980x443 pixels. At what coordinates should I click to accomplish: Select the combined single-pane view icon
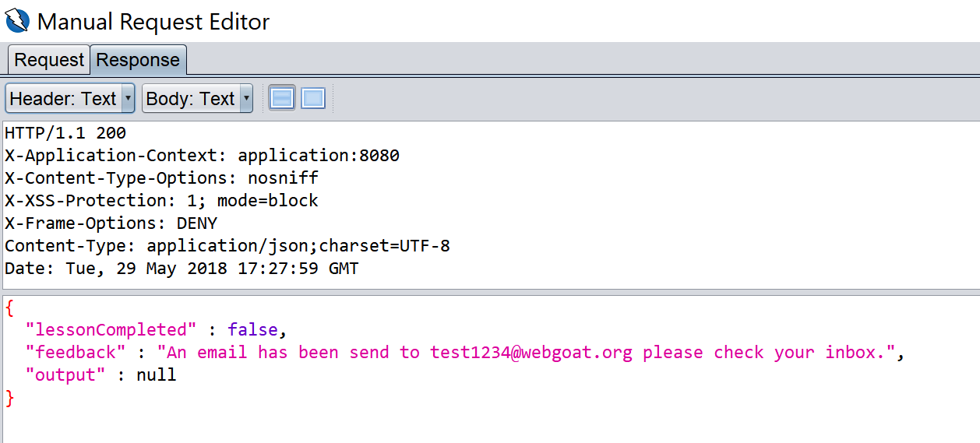pyautogui.click(x=313, y=99)
